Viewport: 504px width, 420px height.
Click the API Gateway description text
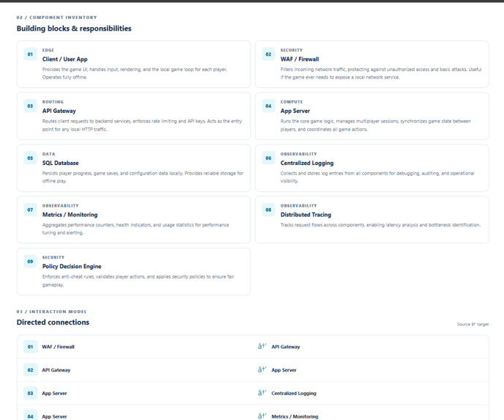point(142,125)
